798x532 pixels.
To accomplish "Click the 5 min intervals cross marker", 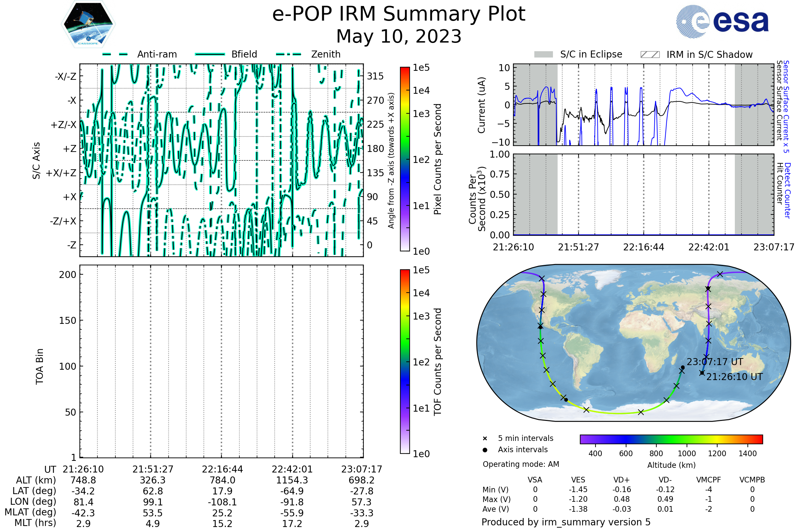I will pyautogui.click(x=485, y=439).
